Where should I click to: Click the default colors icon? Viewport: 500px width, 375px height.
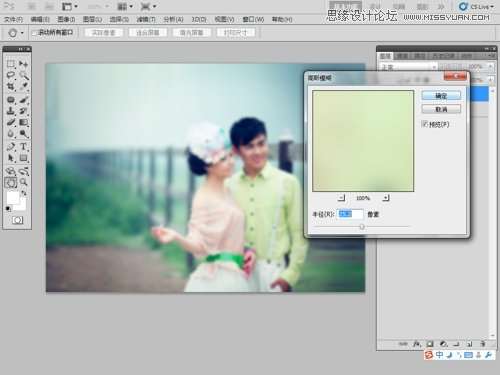pyautogui.click(x=8, y=209)
